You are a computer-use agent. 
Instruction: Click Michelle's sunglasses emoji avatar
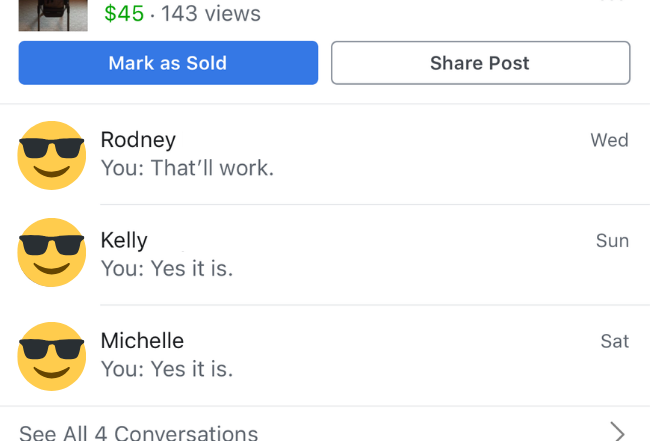click(x=52, y=356)
